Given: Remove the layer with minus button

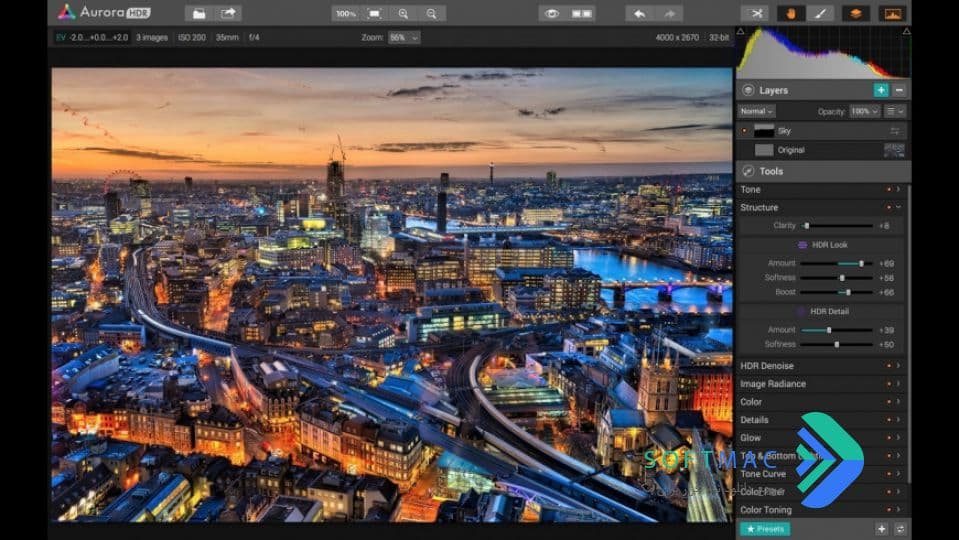Looking at the screenshot, I should point(899,90).
